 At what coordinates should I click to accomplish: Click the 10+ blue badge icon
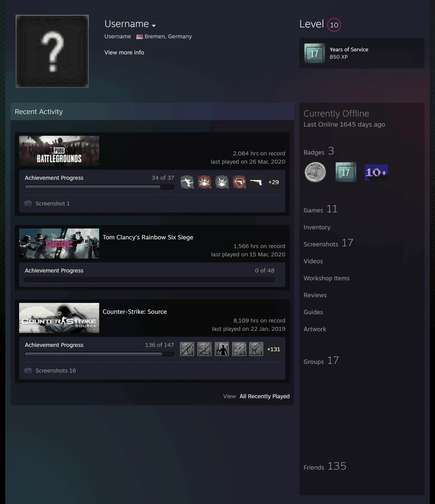[x=376, y=172]
